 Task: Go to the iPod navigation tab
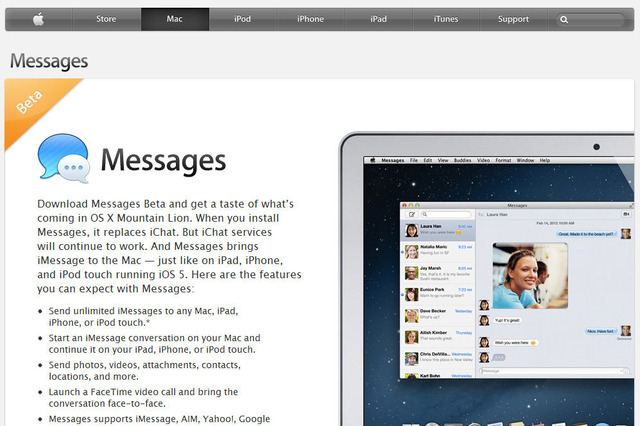(x=242, y=19)
